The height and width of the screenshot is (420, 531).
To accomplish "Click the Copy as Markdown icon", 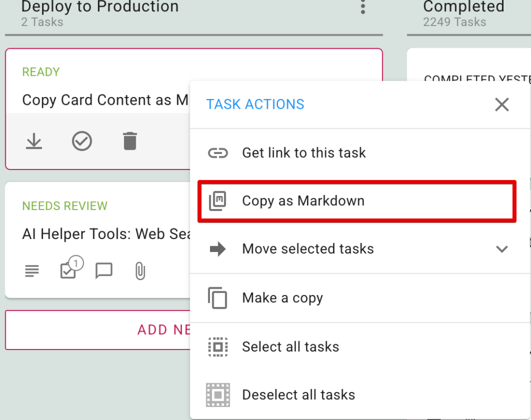I will point(217,201).
